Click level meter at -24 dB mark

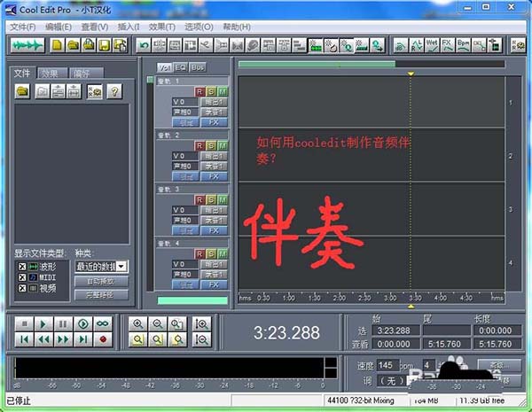coord(224,385)
